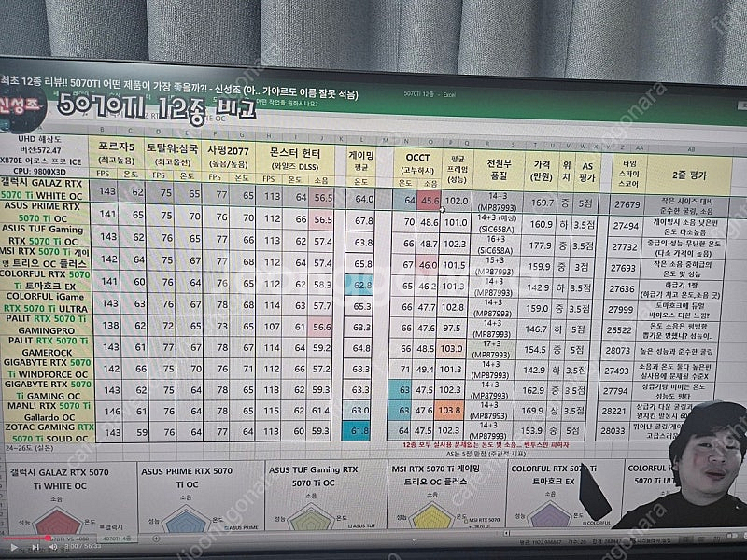This screenshot has width=747, height=560.
Task: Skip to next video in the player
Action: coord(35,548)
